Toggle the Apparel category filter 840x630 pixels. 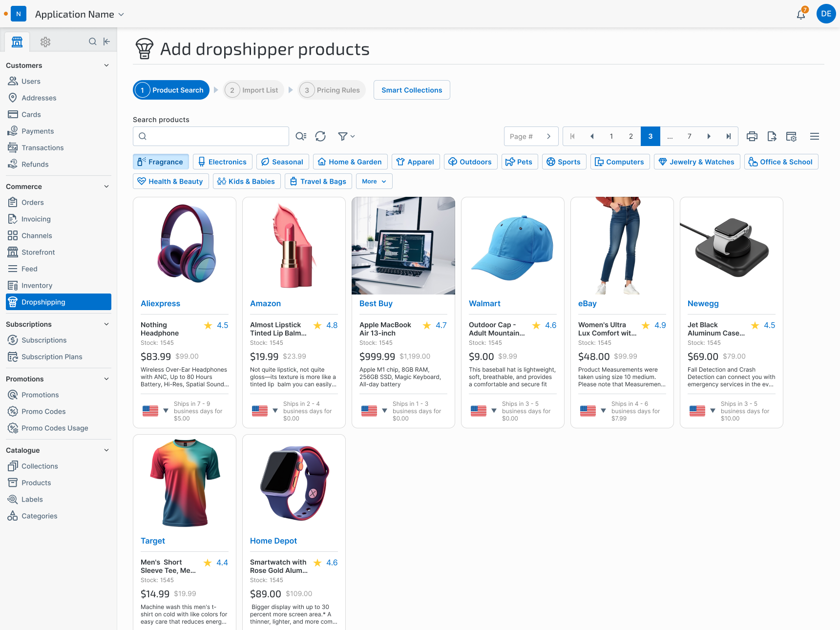tap(416, 162)
